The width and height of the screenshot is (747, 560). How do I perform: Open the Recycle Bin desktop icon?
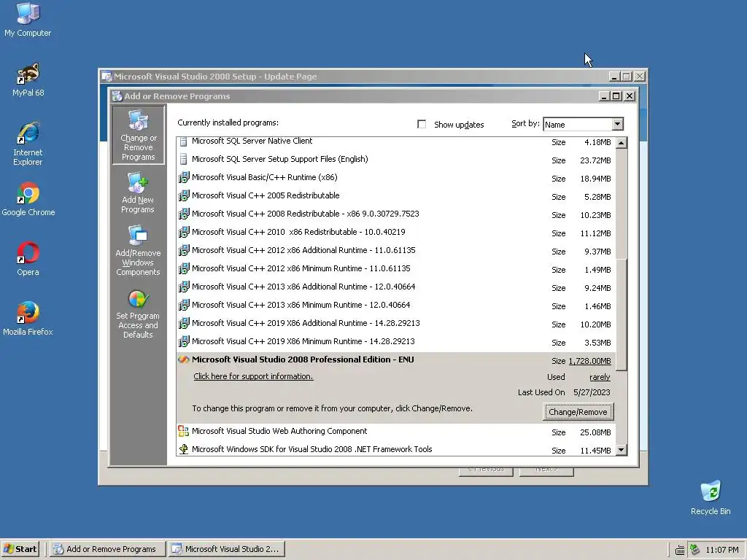pos(711,497)
